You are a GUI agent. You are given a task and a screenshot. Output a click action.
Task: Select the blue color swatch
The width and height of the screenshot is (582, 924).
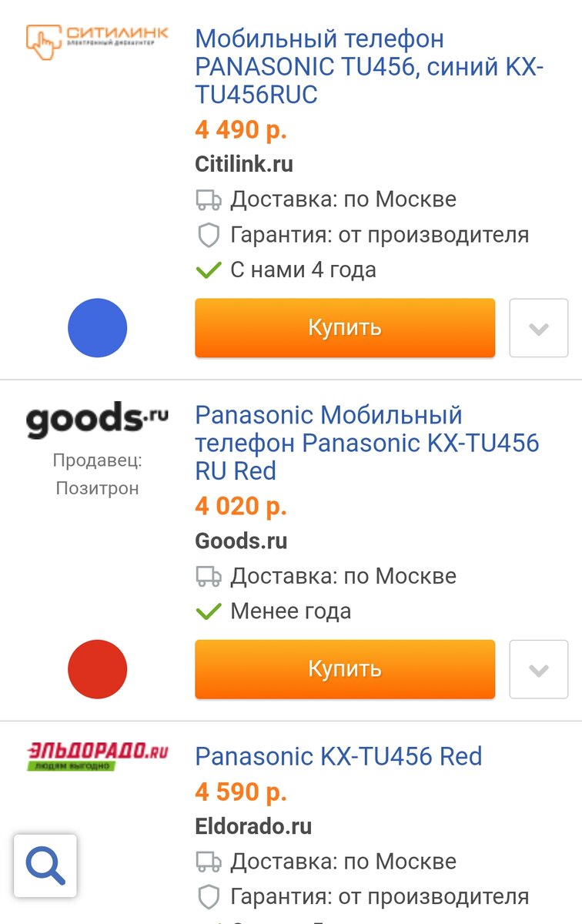[x=98, y=328]
